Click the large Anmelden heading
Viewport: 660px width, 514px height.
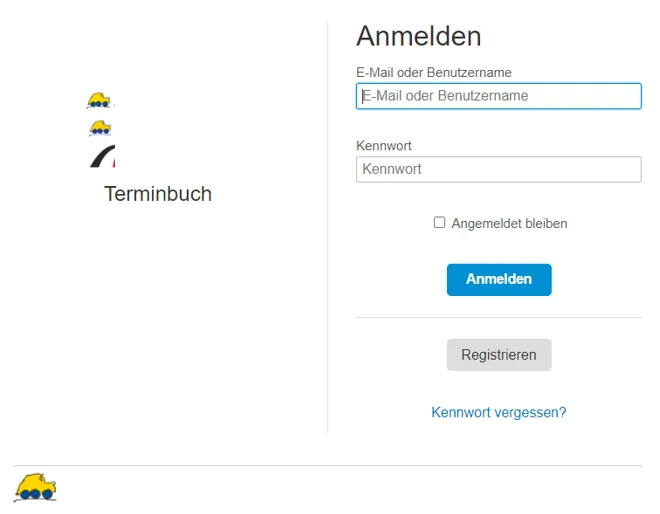click(418, 37)
